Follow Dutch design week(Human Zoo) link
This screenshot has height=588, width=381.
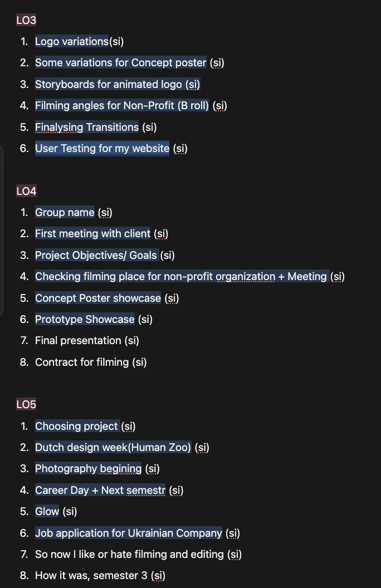[113, 448]
